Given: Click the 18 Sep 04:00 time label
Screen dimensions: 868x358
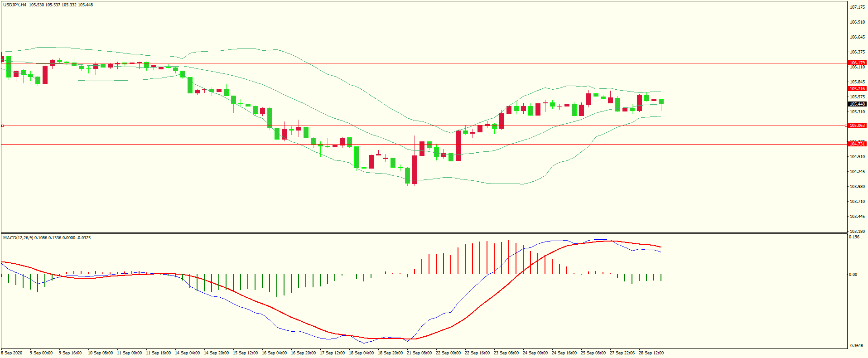Looking at the screenshot, I should [361, 353].
